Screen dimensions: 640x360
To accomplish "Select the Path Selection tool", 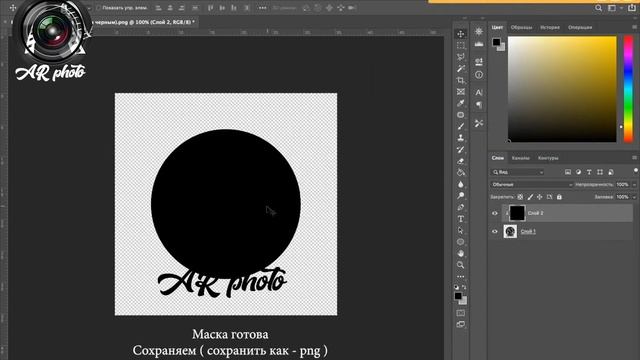I will (x=461, y=230).
